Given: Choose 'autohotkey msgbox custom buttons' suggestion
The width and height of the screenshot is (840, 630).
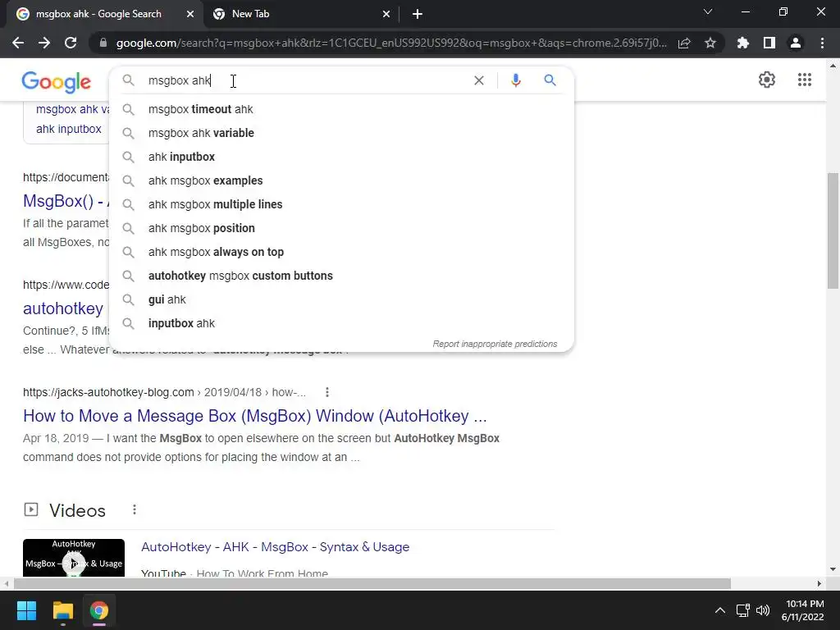Looking at the screenshot, I should (x=341, y=276).
